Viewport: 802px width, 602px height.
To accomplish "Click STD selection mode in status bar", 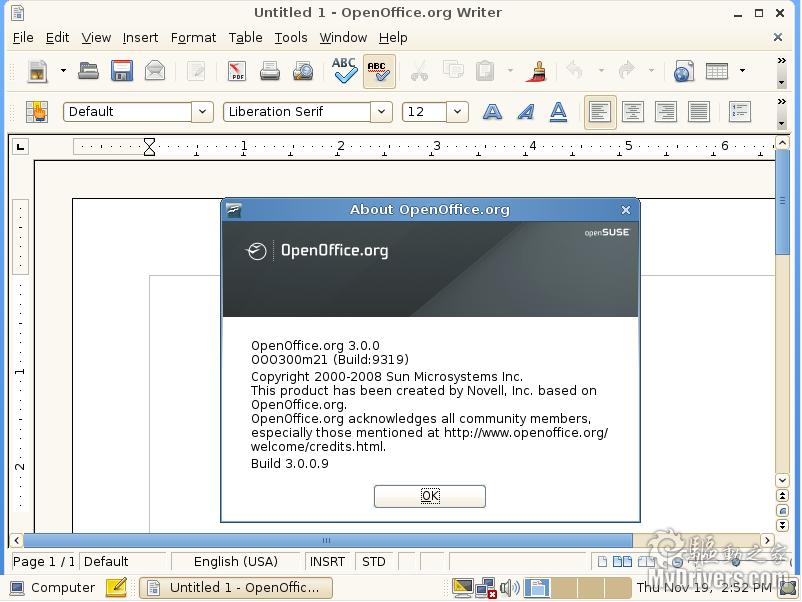I will pyautogui.click(x=374, y=562).
